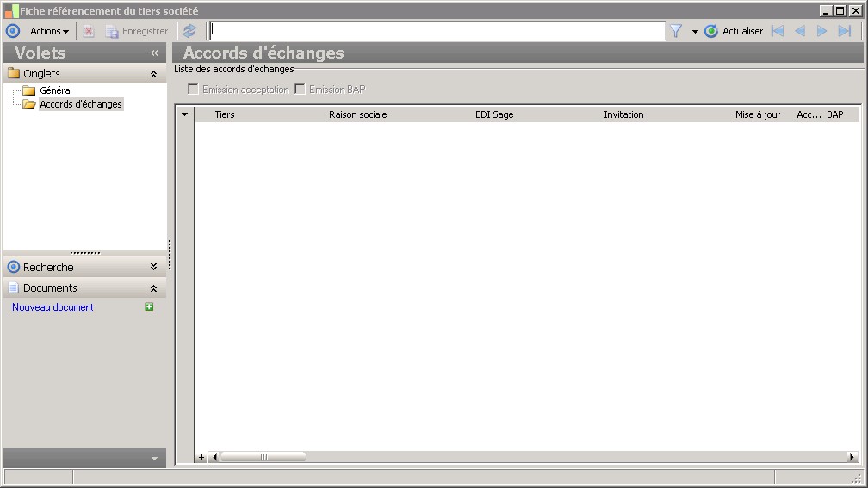
Task: Minimize the Fiche référencement window
Action: pos(826,11)
